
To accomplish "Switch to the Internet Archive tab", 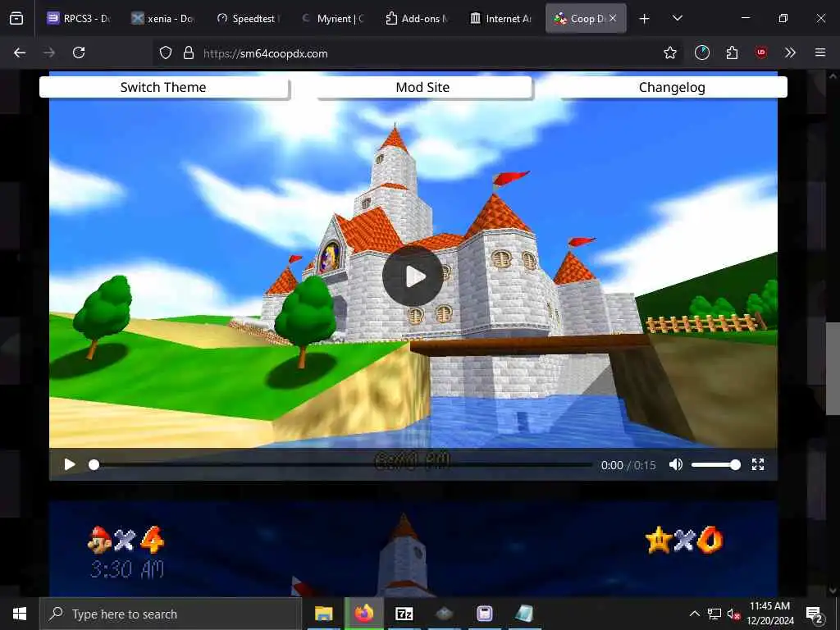I will (x=501, y=18).
